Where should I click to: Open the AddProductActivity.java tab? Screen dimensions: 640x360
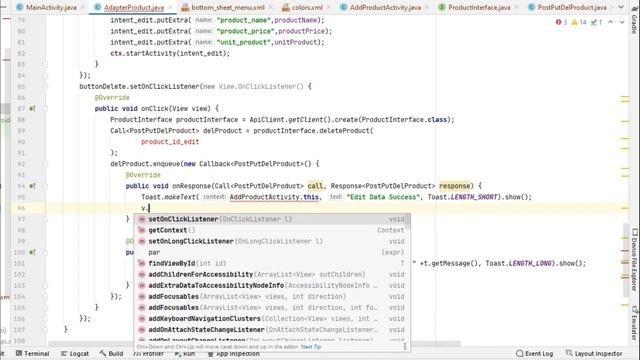coord(385,7)
